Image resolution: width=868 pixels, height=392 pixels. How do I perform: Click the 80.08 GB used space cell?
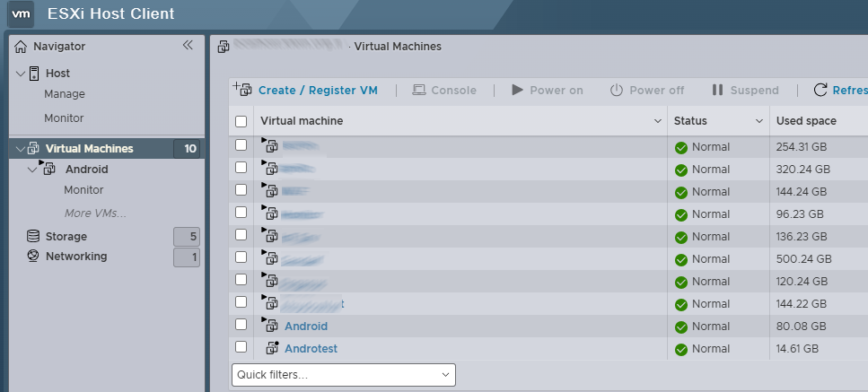(x=801, y=327)
